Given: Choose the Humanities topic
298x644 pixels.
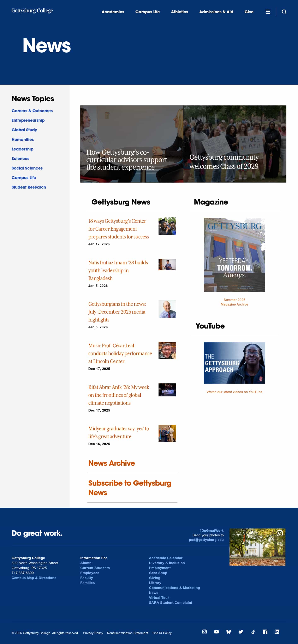Looking at the screenshot, I should (23, 140).
